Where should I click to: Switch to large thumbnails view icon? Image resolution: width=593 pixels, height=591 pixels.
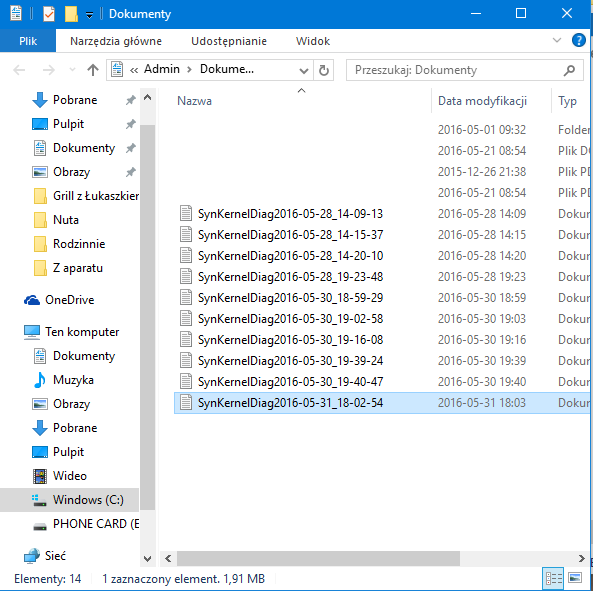click(x=575, y=578)
